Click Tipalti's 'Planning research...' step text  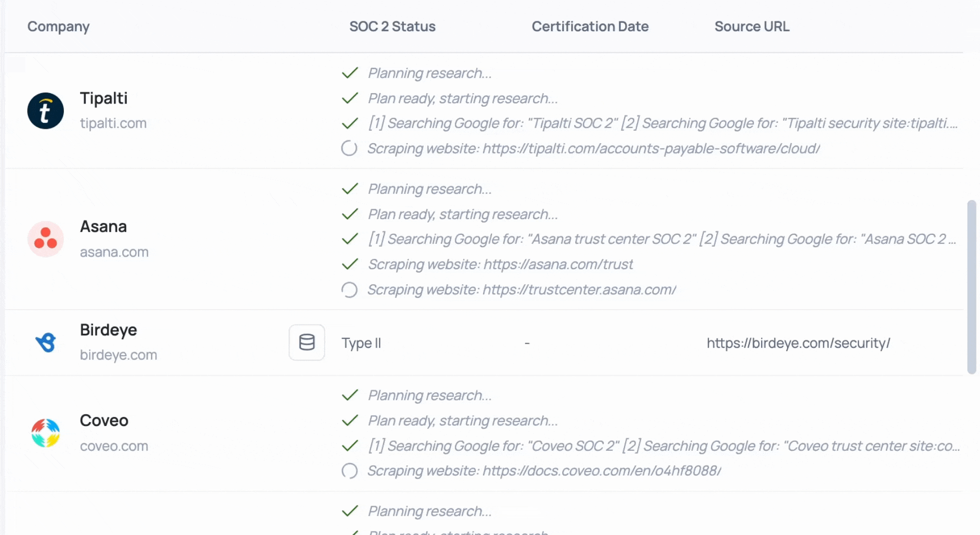[430, 73]
